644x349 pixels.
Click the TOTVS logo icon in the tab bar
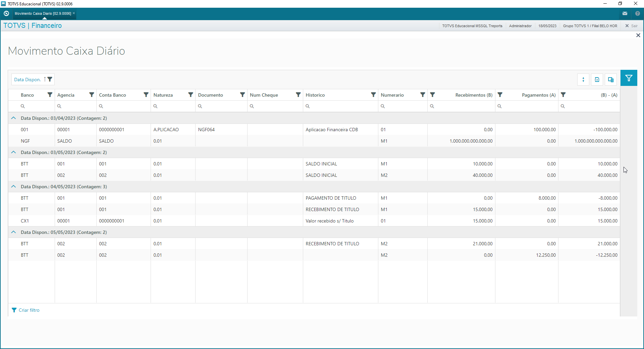[6, 13]
